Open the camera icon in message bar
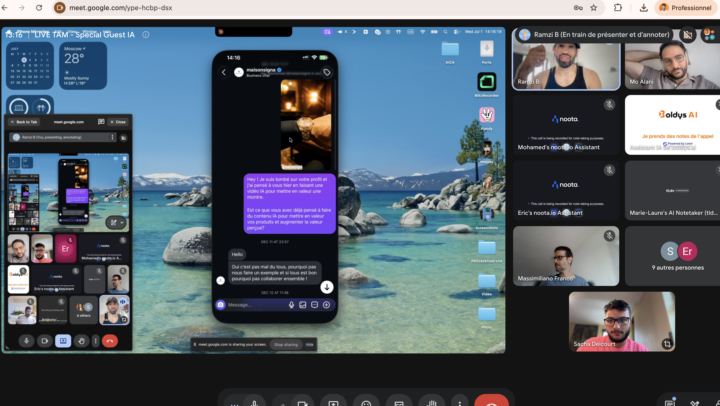 (x=221, y=304)
